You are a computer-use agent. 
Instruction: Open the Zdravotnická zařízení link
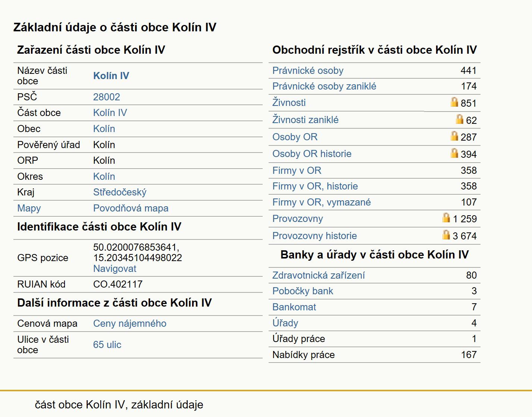pyautogui.click(x=319, y=275)
